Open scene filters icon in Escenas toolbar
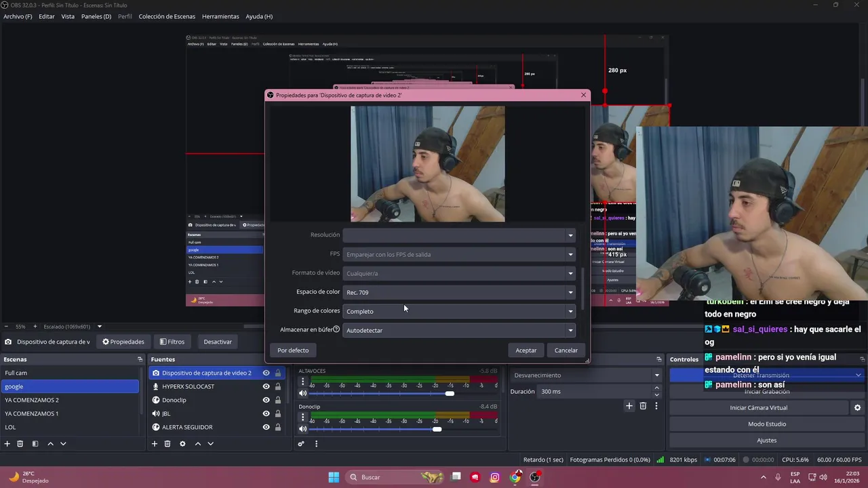The height and width of the screenshot is (488, 868). pos(35,444)
